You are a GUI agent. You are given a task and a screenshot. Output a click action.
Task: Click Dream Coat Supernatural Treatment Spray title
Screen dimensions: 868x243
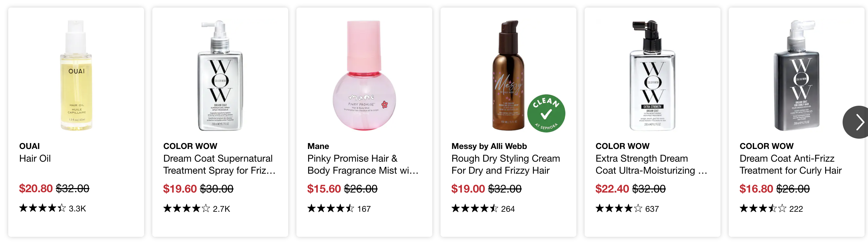[x=219, y=164]
